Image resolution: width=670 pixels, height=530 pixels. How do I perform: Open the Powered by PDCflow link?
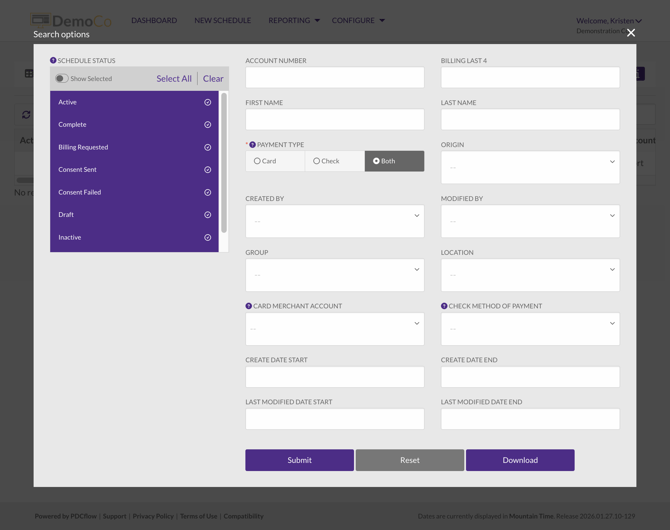coord(66,516)
